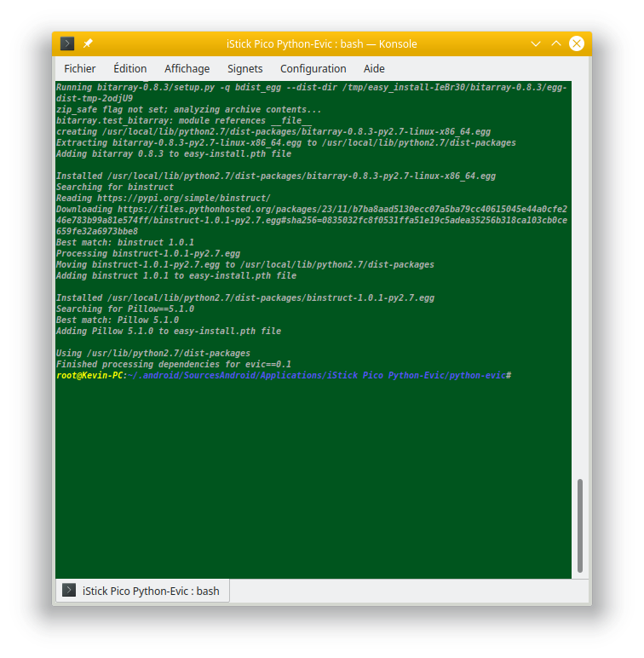Click 'Searching for binstruct' line
Image resolution: width=644 pixels, height=658 pixels.
(115, 188)
